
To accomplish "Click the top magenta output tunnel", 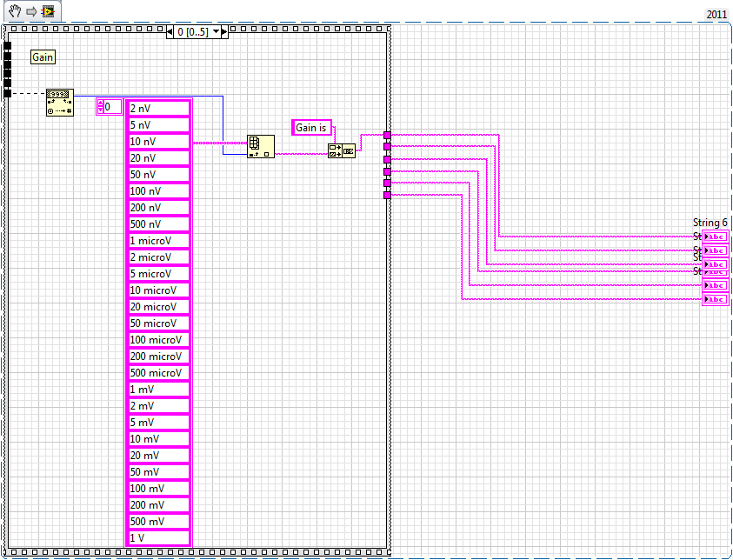I will coord(387,136).
